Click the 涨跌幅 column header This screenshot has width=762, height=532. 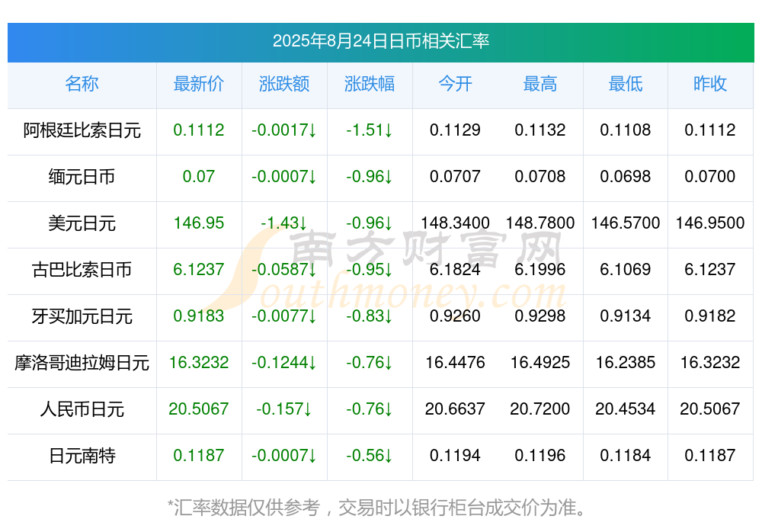point(370,84)
